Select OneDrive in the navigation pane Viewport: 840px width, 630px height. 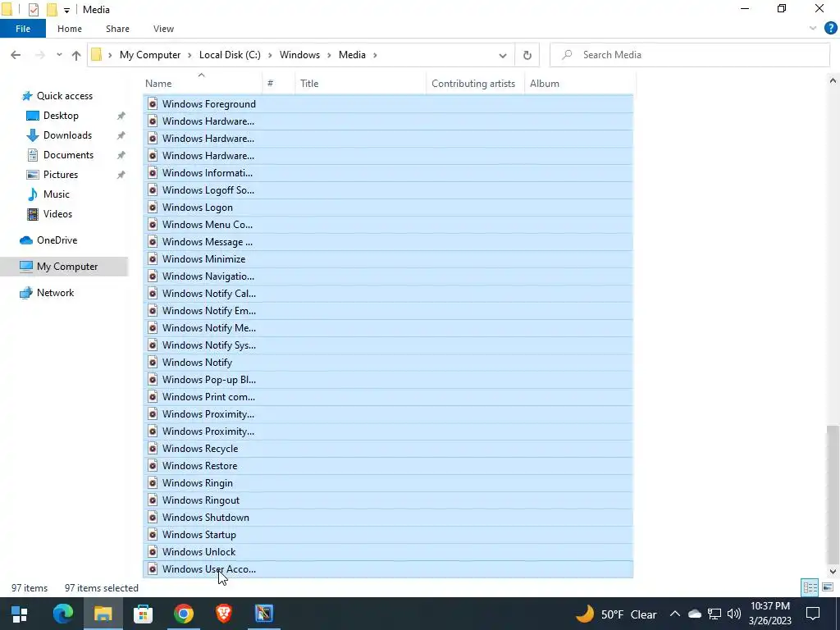point(57,240)
